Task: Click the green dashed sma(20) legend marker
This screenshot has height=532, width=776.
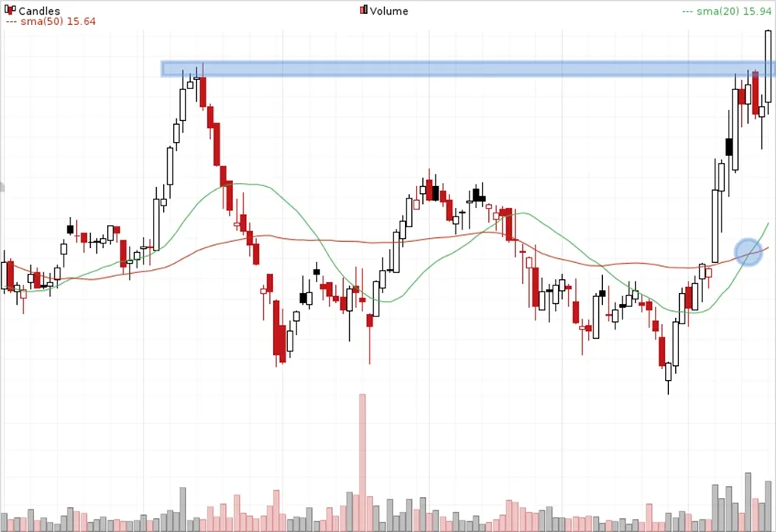Action: tap(688, 12)
